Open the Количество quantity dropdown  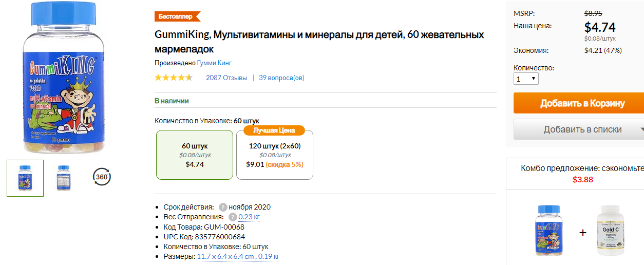click(x=526, y=79)
